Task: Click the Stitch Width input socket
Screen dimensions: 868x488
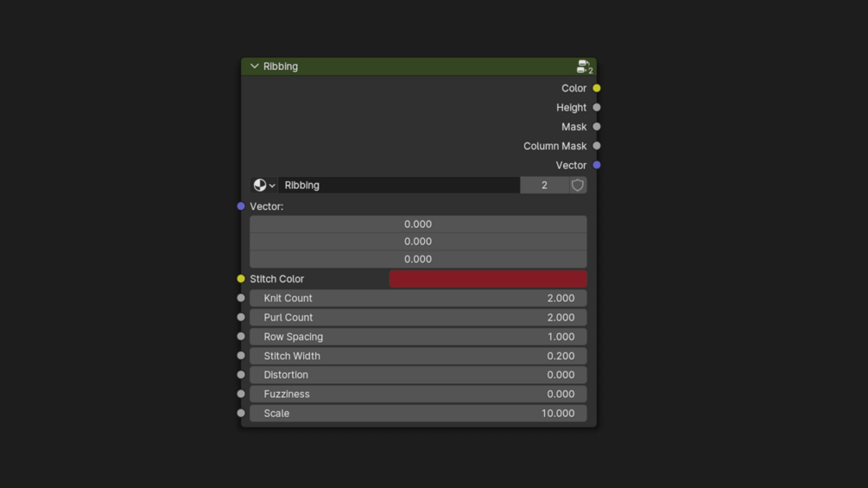Action: tap(241, 355)
